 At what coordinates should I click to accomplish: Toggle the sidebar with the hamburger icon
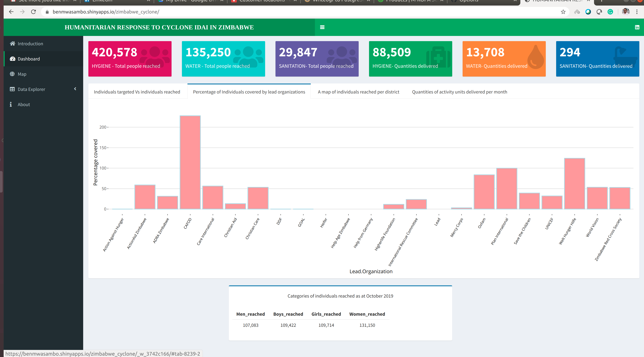point(322,27)
